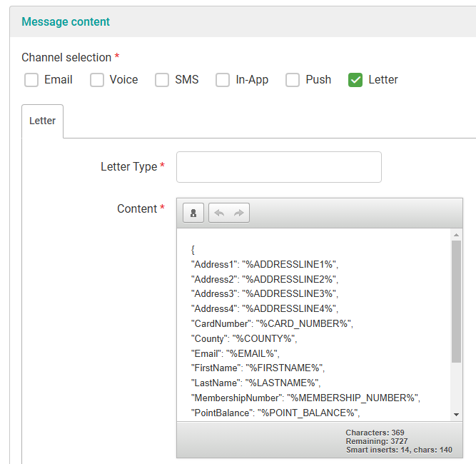476x464 pixels.
Task: Place cursor on the Address1 line
Action: pyautogui.click(x=264, y=264)
